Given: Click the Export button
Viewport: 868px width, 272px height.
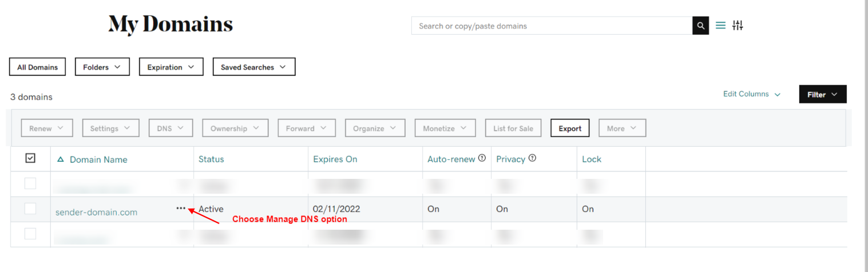Looking at the screenshot, I should [570, 129].
